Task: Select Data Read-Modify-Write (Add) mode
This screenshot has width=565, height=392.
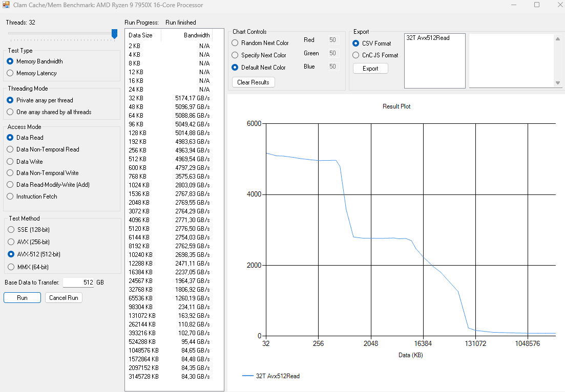Action: [x=48, y=185]
